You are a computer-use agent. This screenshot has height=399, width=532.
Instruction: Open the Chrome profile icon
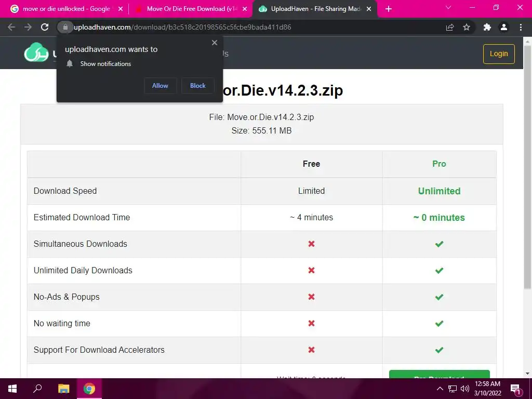(x=504, y=27)
